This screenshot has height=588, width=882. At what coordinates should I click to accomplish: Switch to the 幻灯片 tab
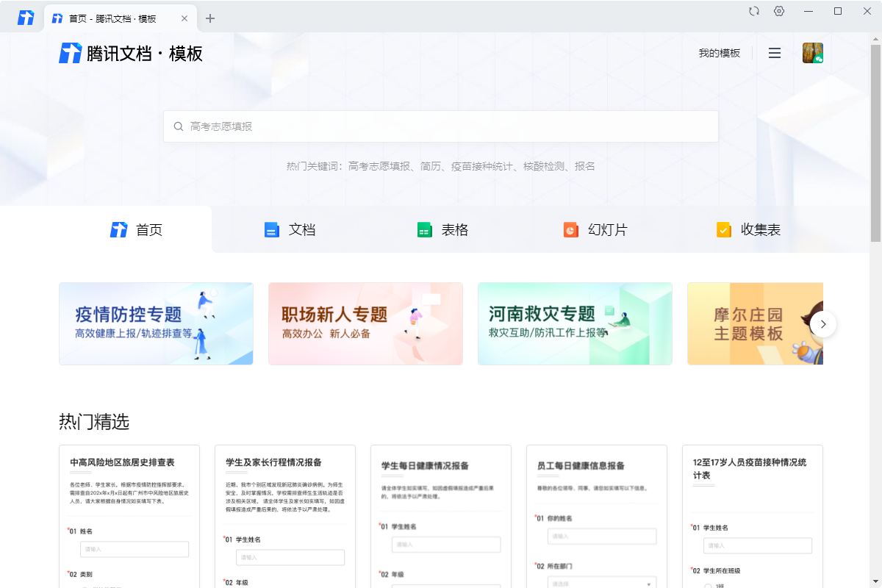point(595,229)
